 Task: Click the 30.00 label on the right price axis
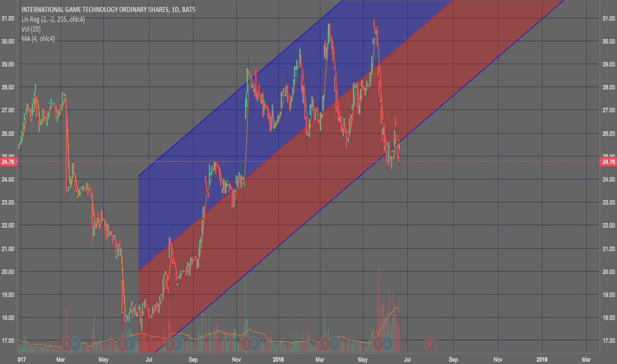608,41
